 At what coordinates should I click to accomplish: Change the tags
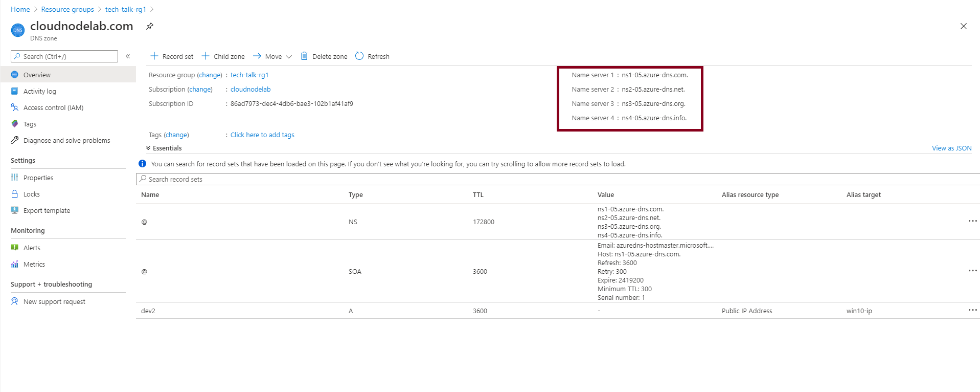177,135
